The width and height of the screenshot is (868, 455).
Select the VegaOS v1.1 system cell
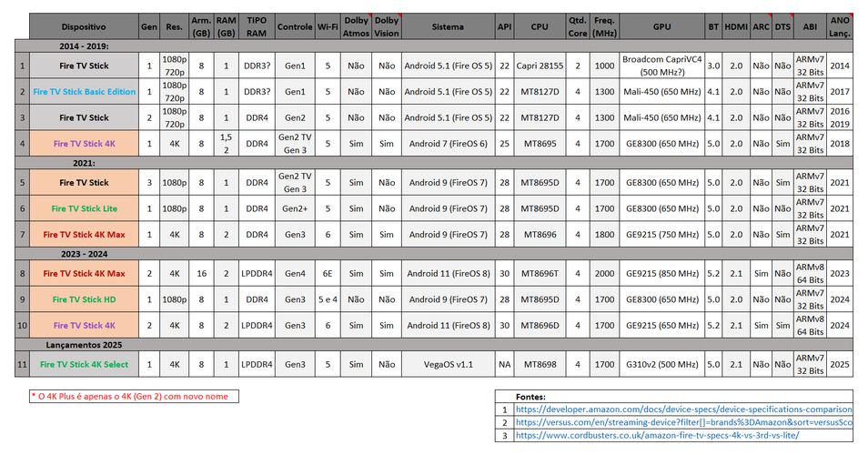(448, 365)
